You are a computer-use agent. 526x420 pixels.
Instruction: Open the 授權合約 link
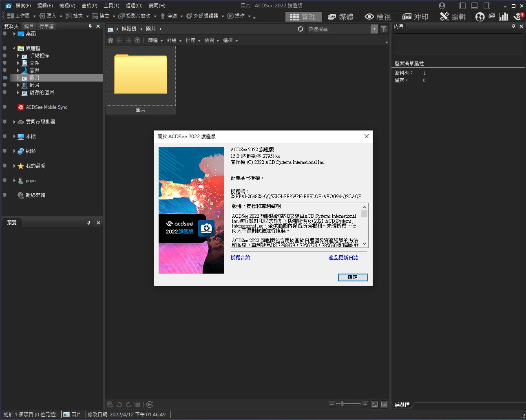click(240, 258)
